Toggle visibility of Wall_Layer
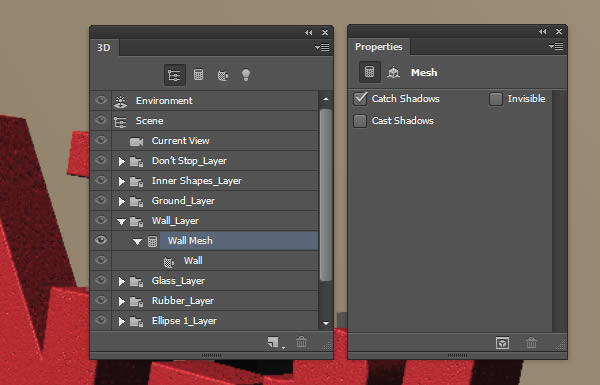The image size is (600, 385). tap(101, 220)
